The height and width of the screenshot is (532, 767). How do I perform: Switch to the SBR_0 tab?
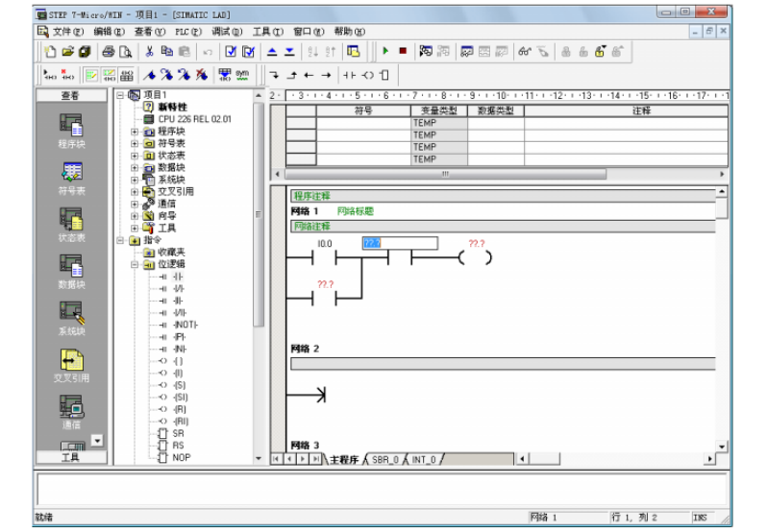pos(385,460)
